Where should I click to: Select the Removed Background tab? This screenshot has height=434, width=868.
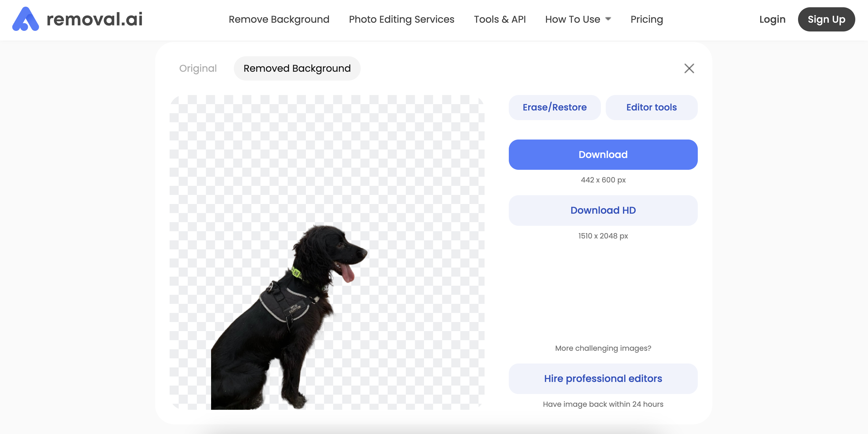click(x=297, y=68)
